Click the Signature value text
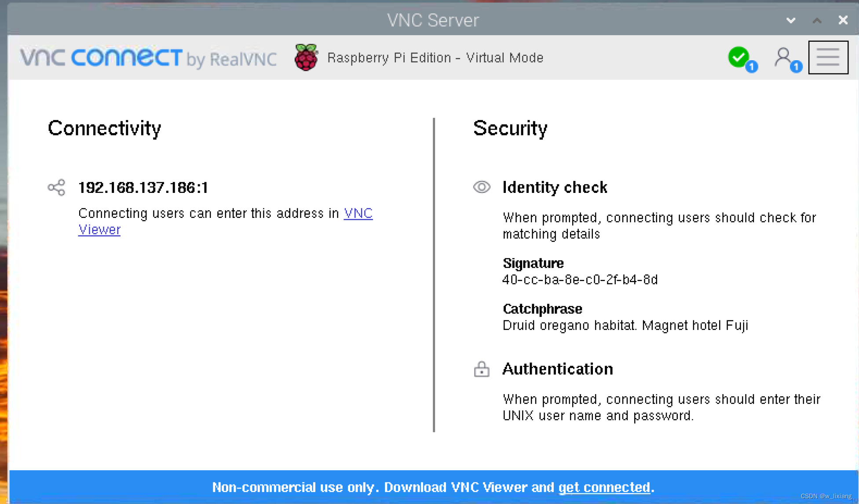Image resolution: width=859 pixels, height=504 pixels. click(x=580, y=279)
